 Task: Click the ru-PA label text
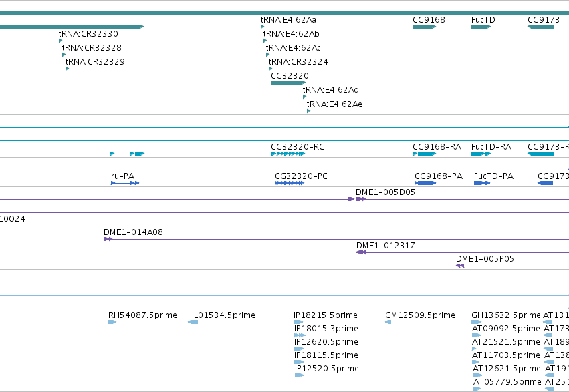click(x=122, y=176)
